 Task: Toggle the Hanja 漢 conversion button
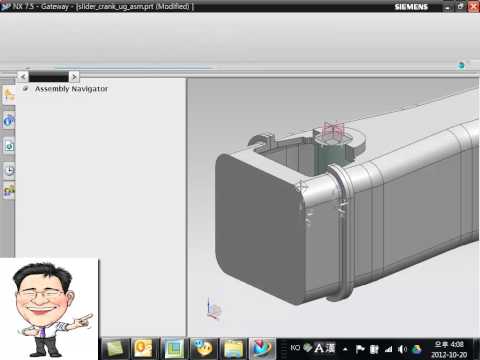[x=330, y=348]
